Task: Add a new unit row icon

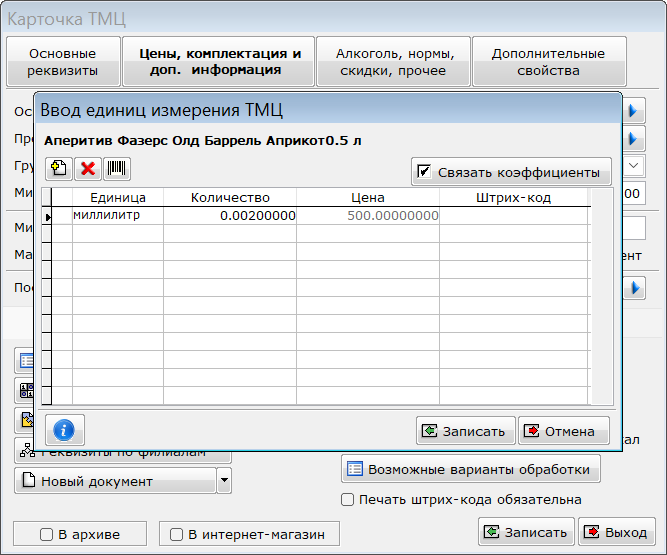Action: [59, 169]
